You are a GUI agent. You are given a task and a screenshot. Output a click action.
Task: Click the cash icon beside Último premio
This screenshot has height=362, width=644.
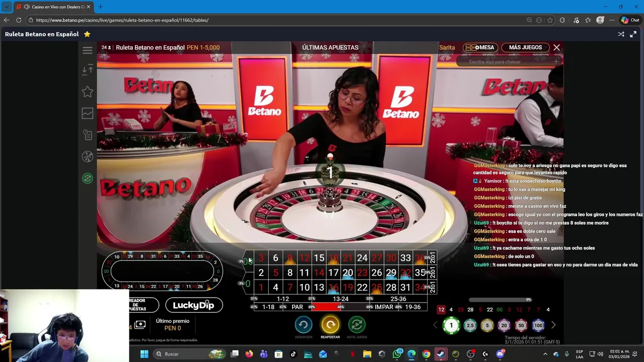click(140, 324)
